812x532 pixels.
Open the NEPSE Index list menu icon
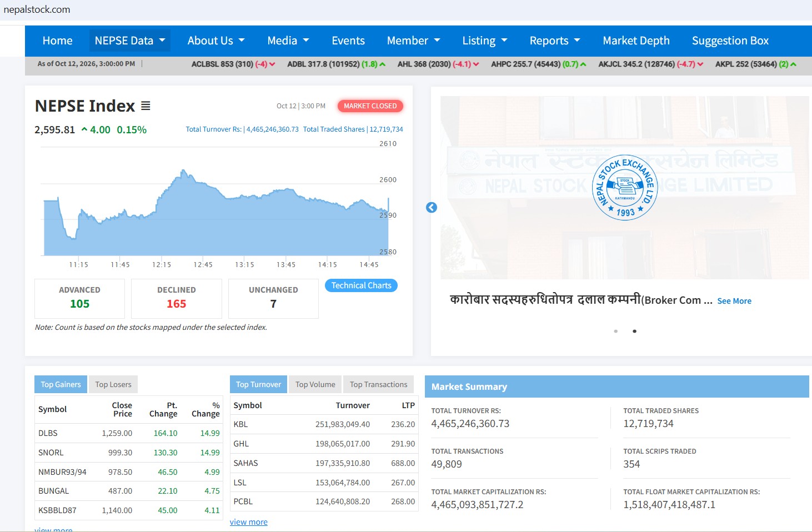[146, 106]
